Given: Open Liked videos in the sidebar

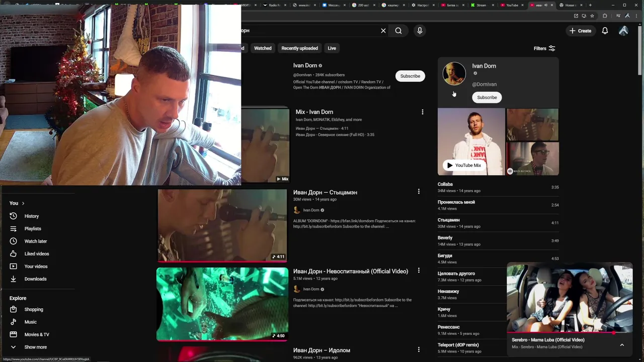Looking at the screenshot, I should click(38, 254).
